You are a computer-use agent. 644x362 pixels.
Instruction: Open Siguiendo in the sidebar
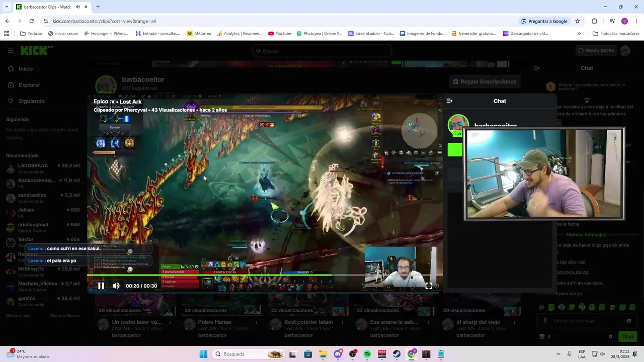point(32,101)
